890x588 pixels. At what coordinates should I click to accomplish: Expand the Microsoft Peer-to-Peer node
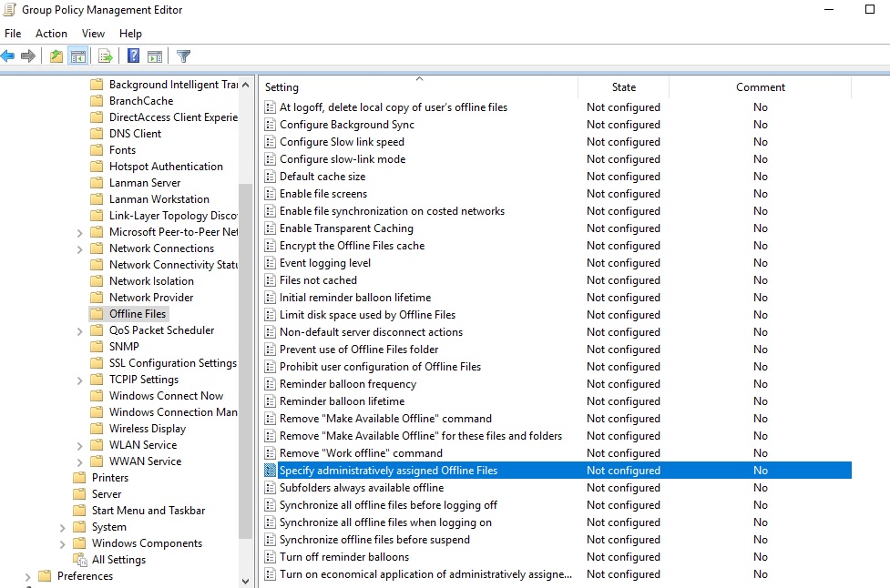79,232
